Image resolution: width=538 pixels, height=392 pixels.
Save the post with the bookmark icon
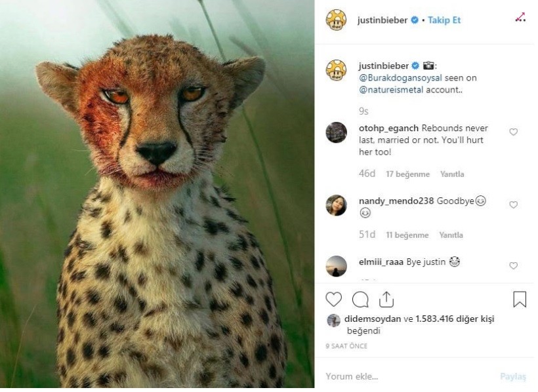point(519,299)
